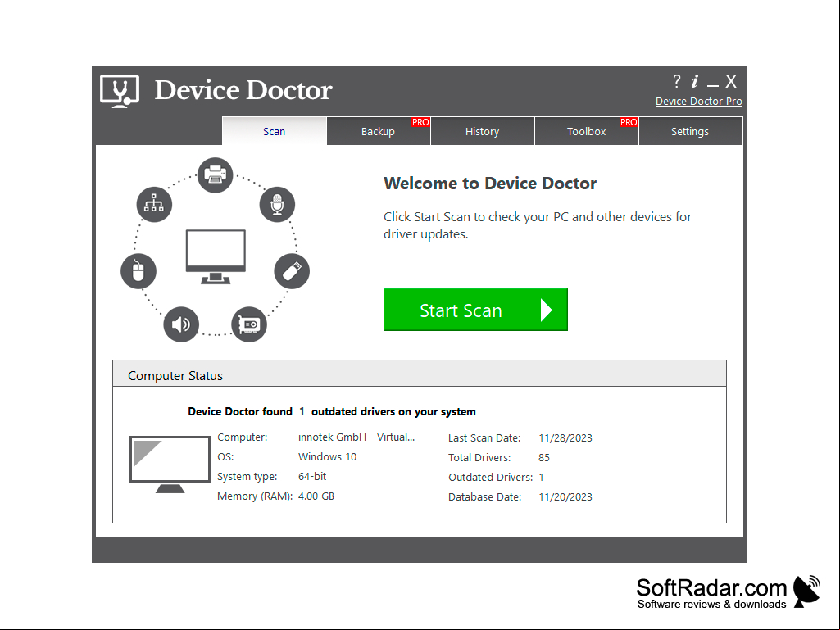Switch to the History tab
The width and height of the screenshot is (840, 630).
[x=482, y=131]
